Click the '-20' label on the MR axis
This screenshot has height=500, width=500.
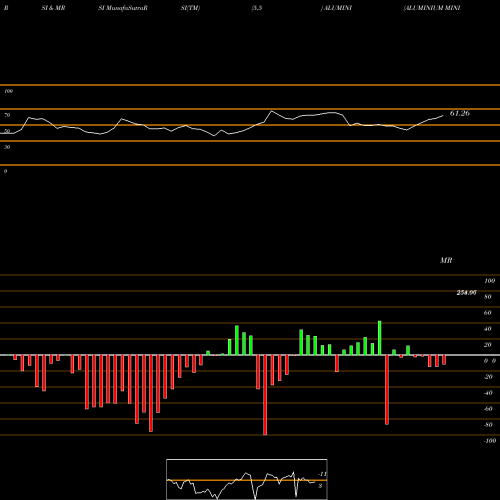488,377
